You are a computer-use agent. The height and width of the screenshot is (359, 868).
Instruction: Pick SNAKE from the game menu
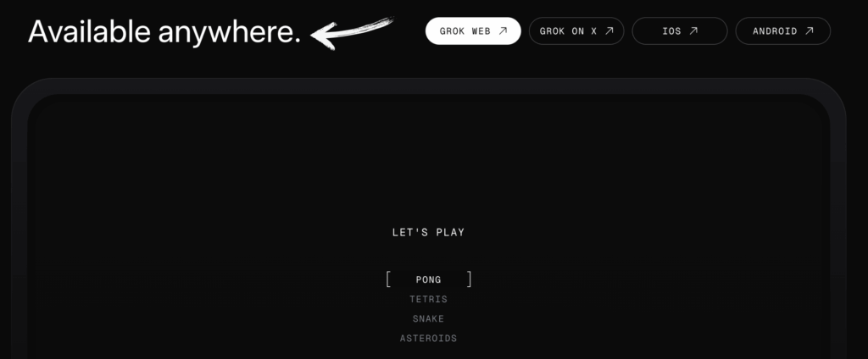[428, 318]
